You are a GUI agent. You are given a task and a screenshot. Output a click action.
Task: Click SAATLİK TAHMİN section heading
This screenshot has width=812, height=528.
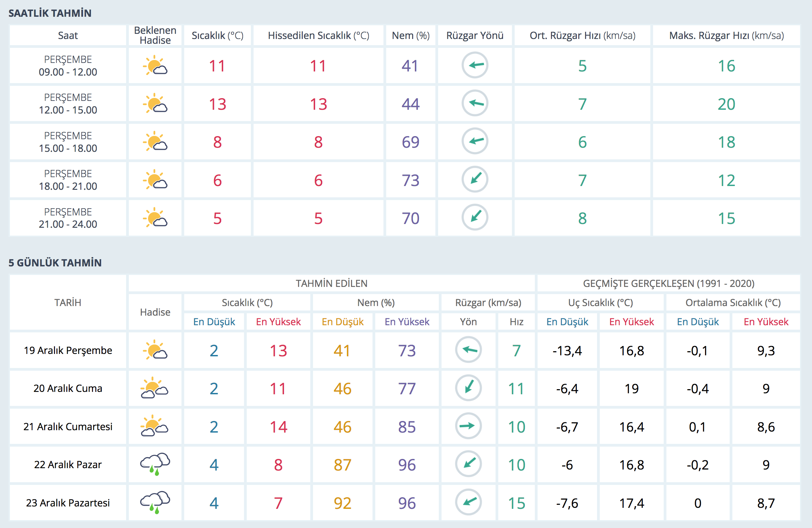point(50,13)
